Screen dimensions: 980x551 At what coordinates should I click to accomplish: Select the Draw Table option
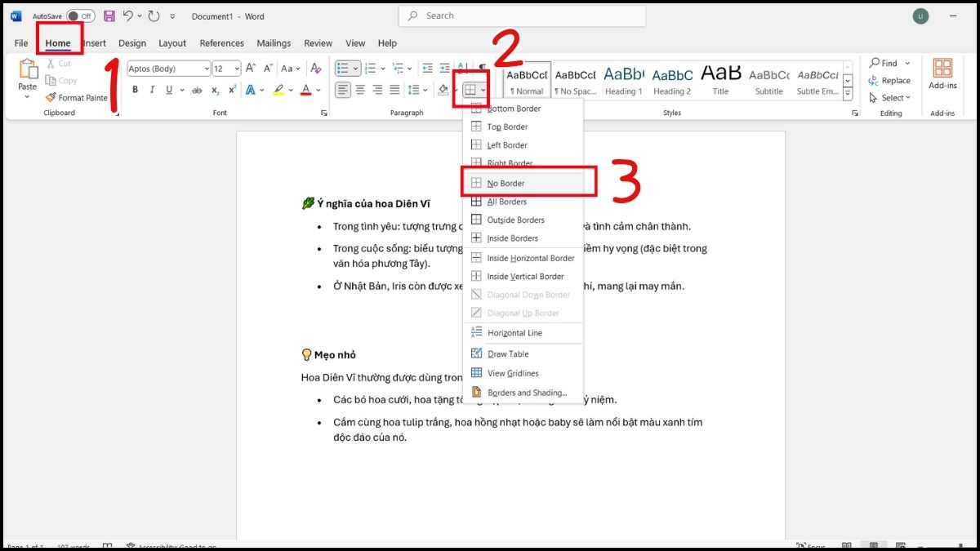point(508,354)
